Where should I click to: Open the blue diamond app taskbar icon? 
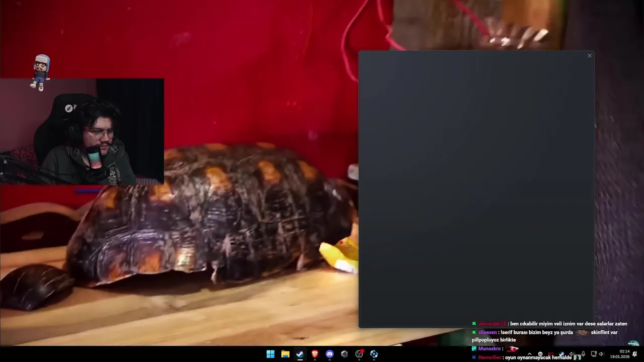pos(374,354)
